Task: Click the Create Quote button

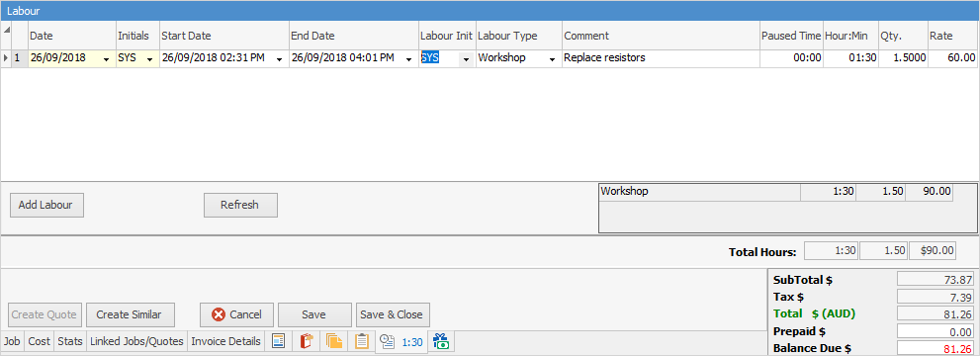Action: pyautogui.click(x=45, y=314)
